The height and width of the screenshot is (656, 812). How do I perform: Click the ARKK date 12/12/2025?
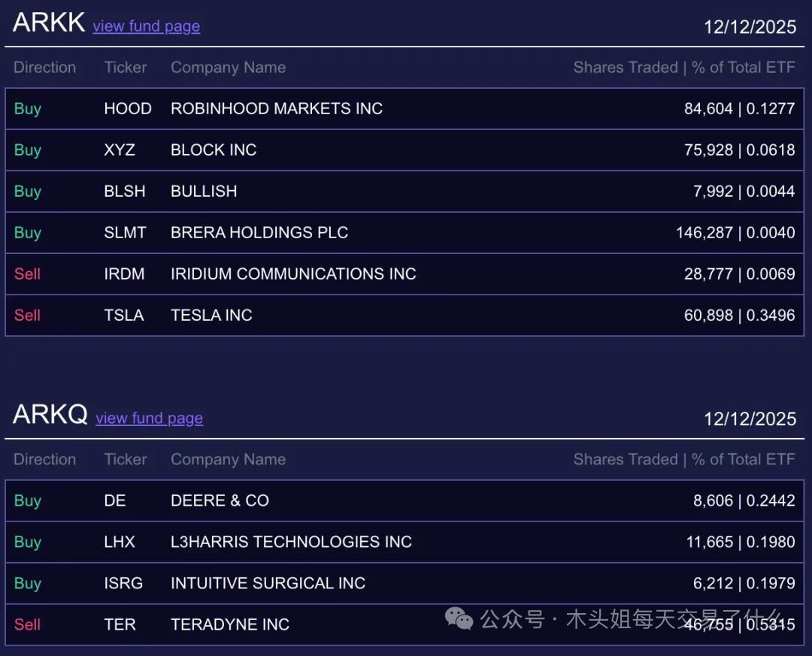[750, 27]
